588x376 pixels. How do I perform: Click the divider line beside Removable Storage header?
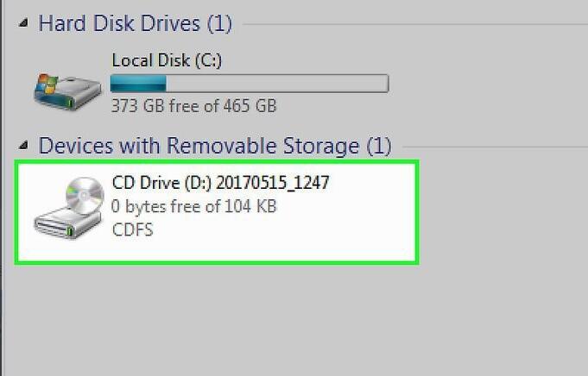tap(495, 147)
